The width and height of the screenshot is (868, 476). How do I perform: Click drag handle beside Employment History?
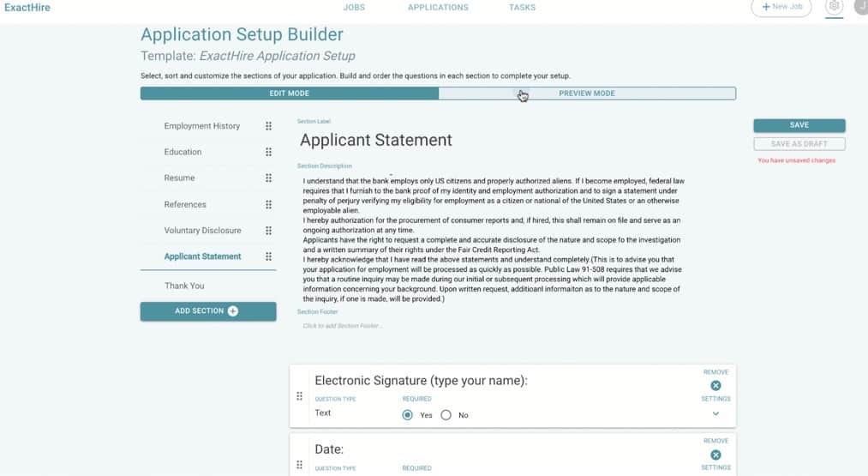[x=268, y=126]
